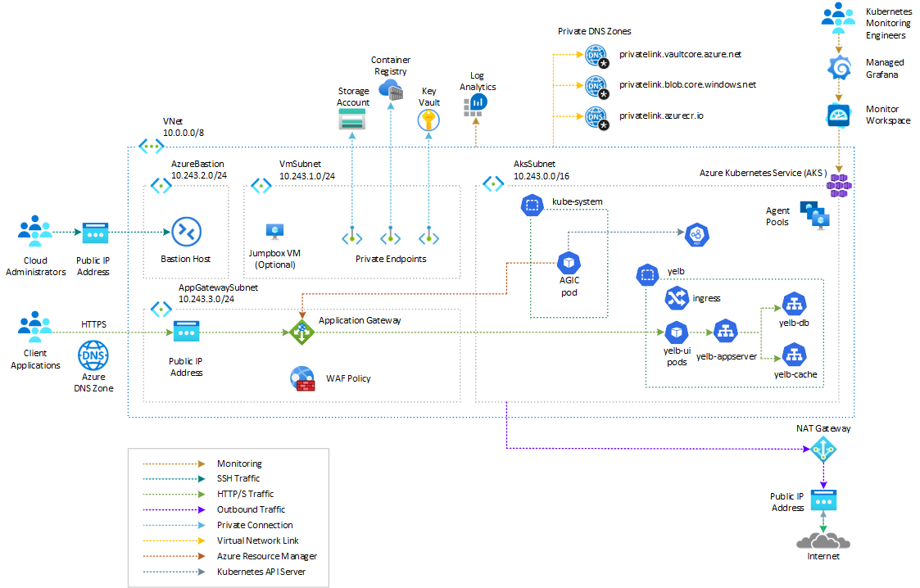Click the privatelink.azurecr.io DNS icon

[596, 118]
